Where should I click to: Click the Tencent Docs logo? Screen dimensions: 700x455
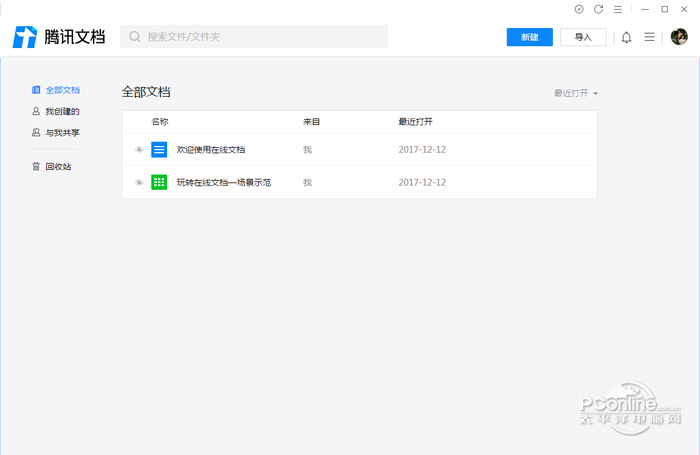coord(58,37)
